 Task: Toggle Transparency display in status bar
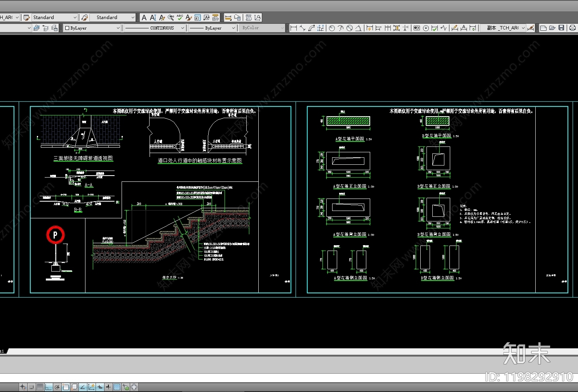[x=117, y=387]
